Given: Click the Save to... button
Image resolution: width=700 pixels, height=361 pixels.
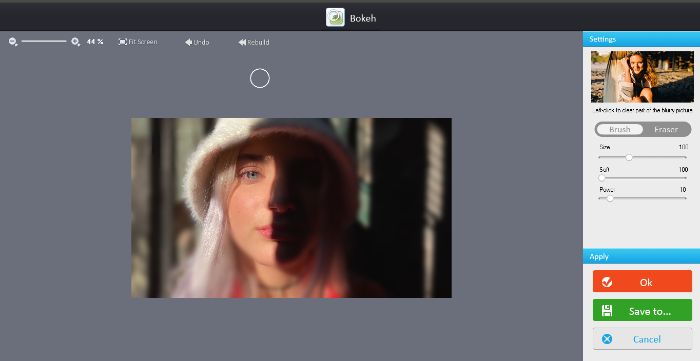Looking at the screenshot, I should pyautogui.click(x=642, y=311).
